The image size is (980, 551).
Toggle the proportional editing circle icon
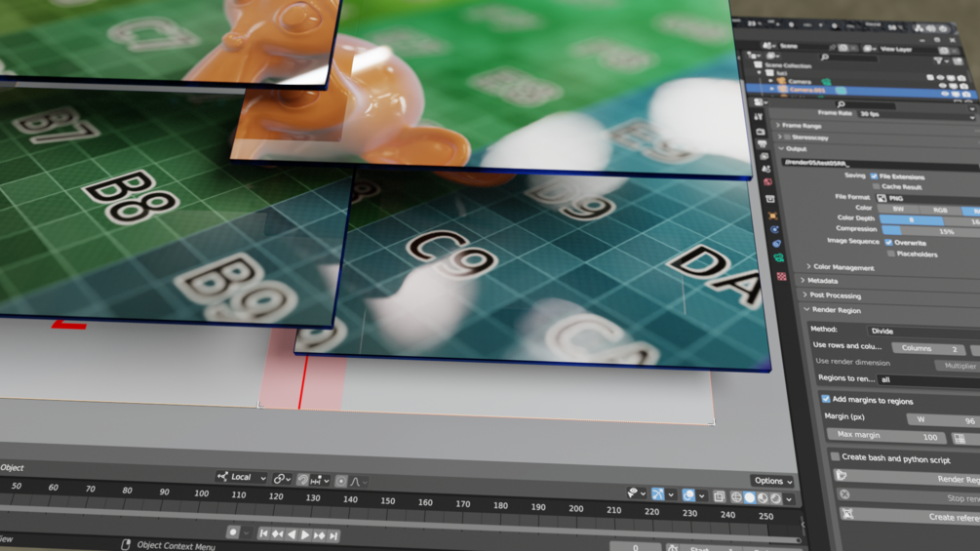pos(340,481)
